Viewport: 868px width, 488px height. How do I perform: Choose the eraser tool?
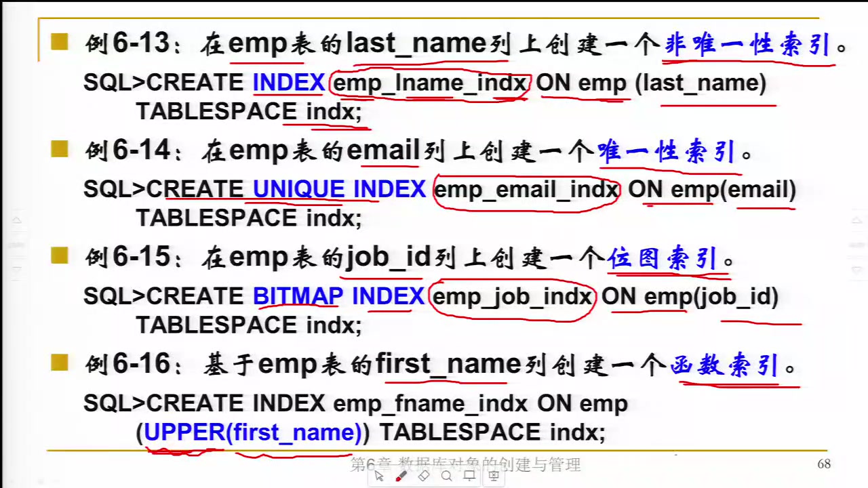pyautogui.click(x=424, y=476)
